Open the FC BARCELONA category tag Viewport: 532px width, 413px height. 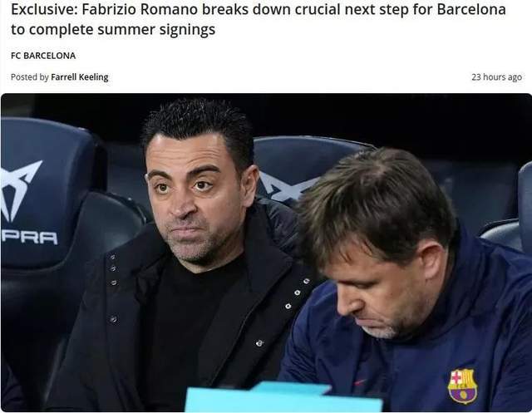coord(43,56)
